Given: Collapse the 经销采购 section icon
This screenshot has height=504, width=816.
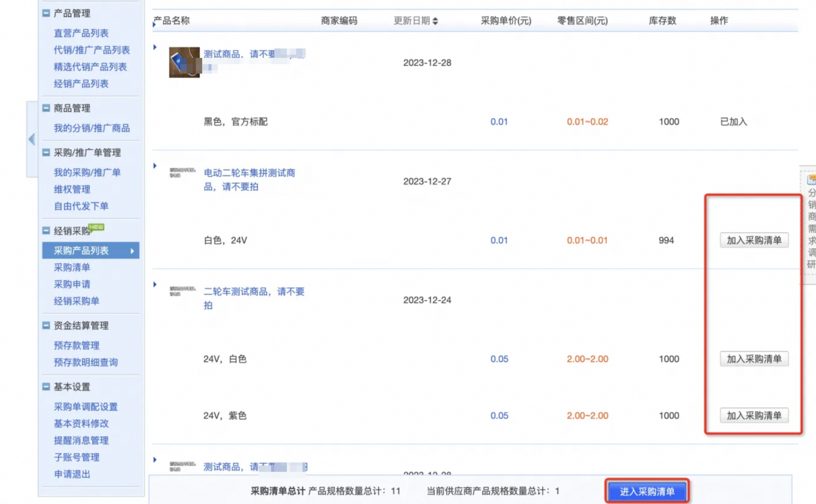Looking at the screenshot, I should (46, 230).
